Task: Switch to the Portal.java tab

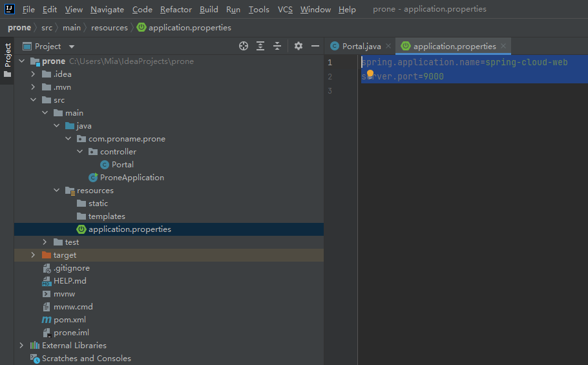Action: pyautogui.click(x=361, y=46)
